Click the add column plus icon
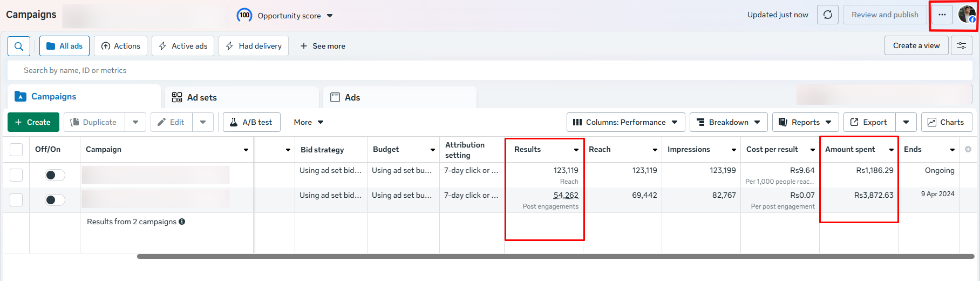 pyautogui.click(x=968, y=150)
